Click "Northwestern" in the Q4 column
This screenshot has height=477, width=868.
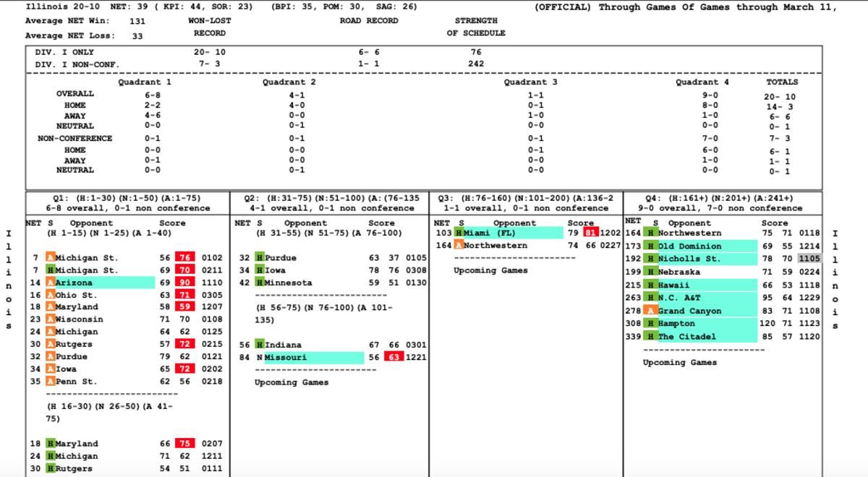tap(689, 233)
